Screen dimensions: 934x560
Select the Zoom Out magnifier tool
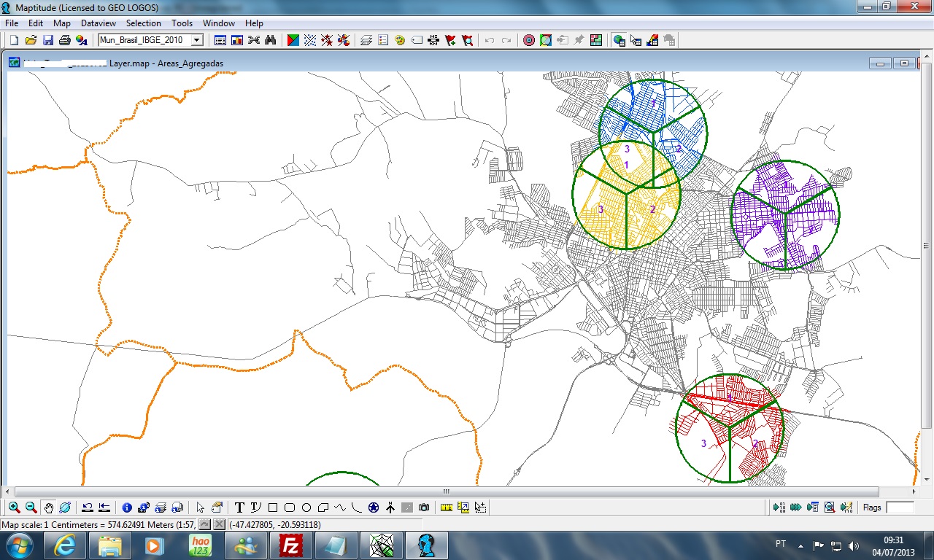[31, 507]
